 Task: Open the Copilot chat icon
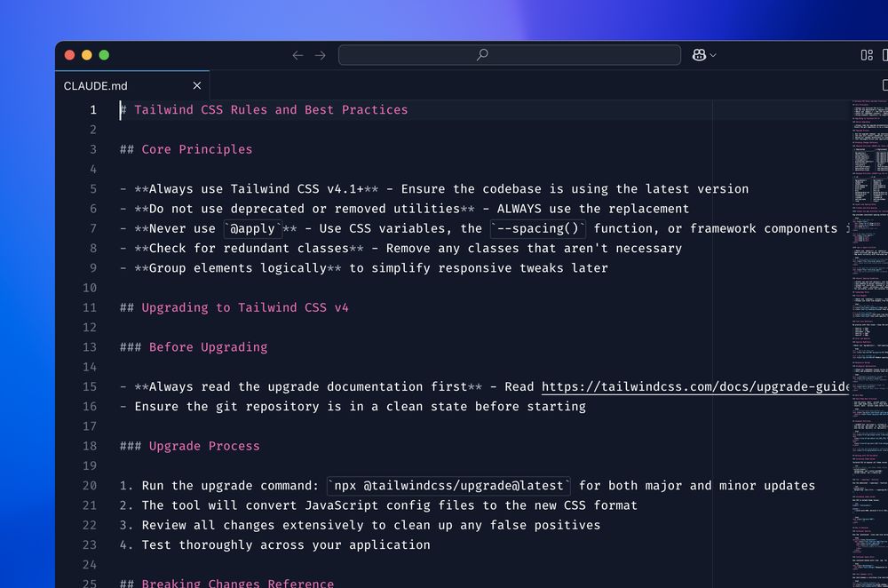click(699, 55)
